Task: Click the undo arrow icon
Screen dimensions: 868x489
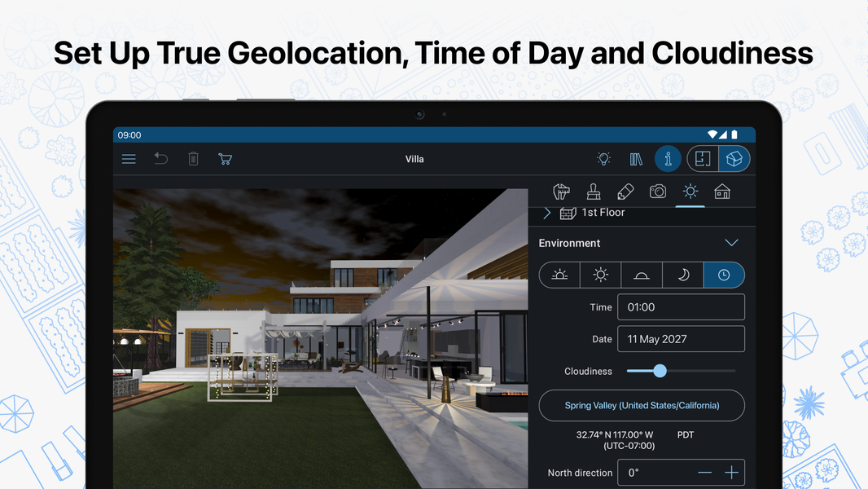Action: point(161,159)
